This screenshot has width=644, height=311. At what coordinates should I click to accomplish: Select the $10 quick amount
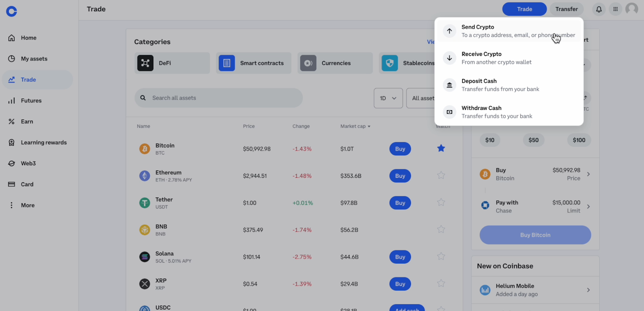point(490,140)
